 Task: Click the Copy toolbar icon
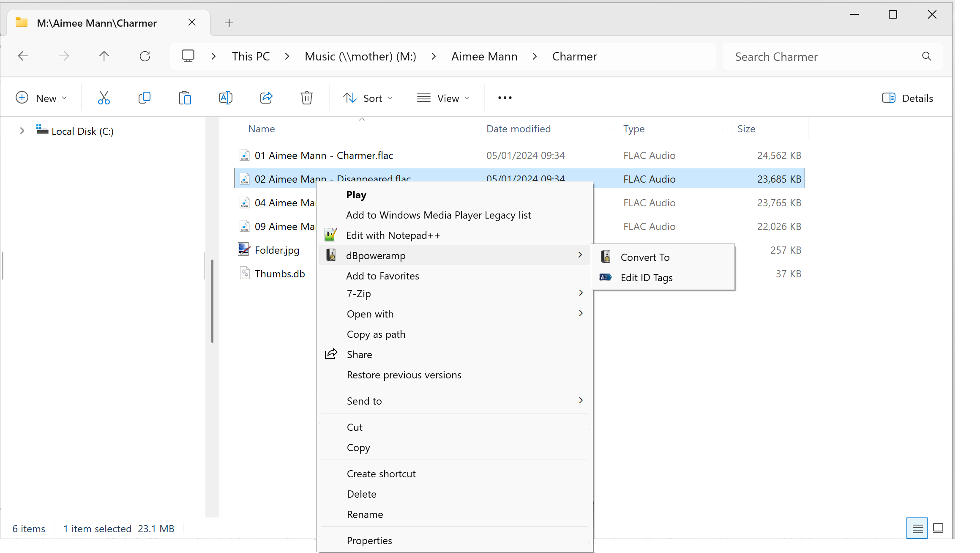tap(144, 98)
